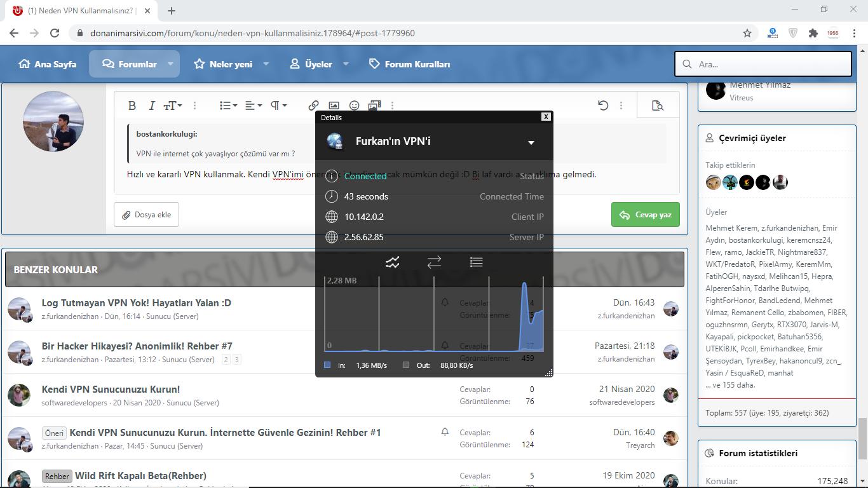Screen dimensions: 868x488
Task: Open the Çevrimiçi üyeler heading link
Action: pyautogui.click(x=752, y=138)
